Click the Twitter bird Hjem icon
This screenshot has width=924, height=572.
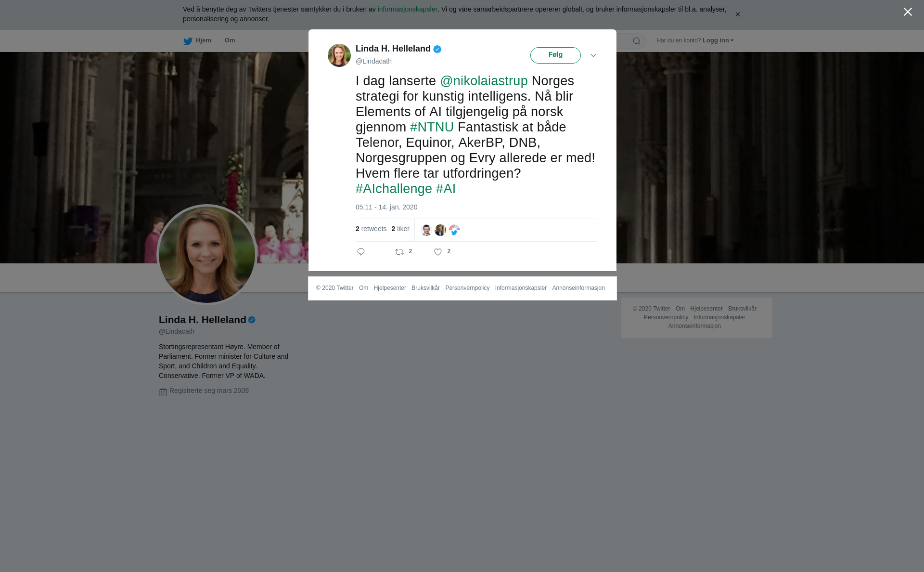point(188,41)
